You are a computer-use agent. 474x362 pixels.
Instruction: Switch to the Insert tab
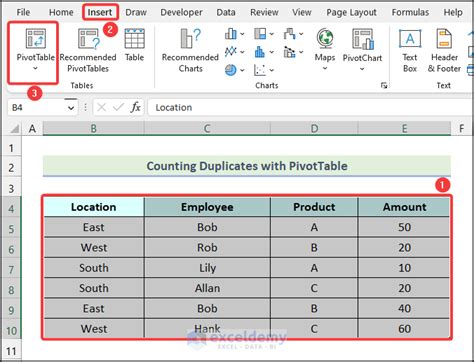pos(100,12)
